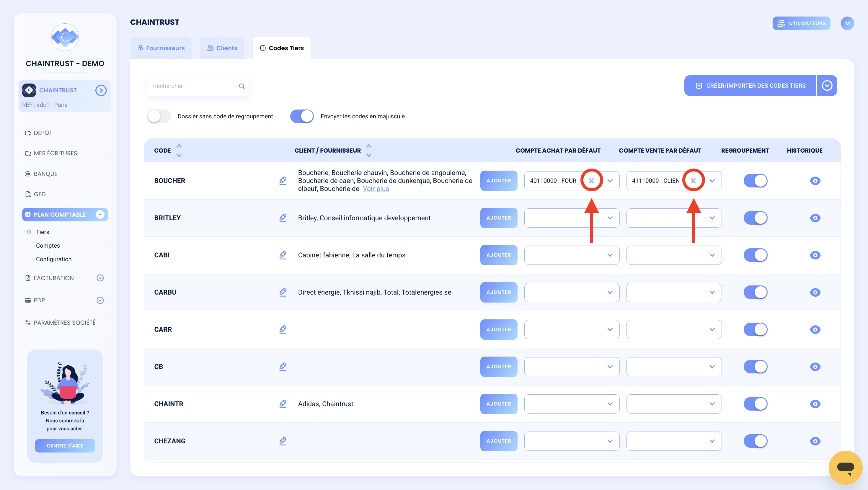
Task: Edit the CB code with pencil icon
Action: pos(283,366)
